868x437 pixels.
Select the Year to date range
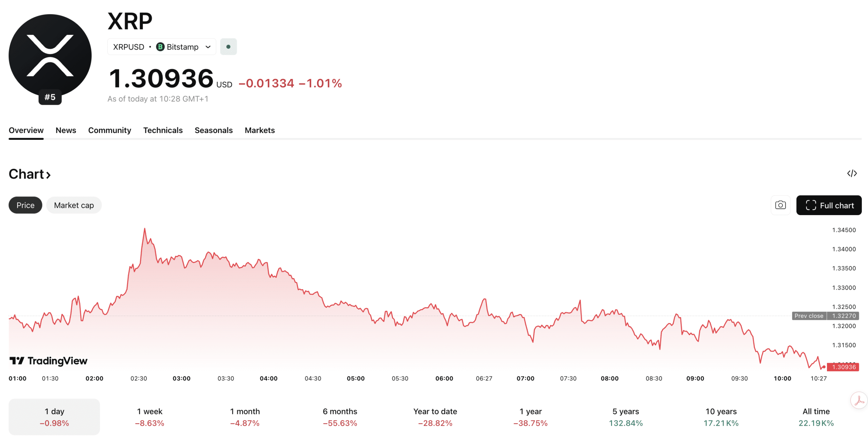435,417
